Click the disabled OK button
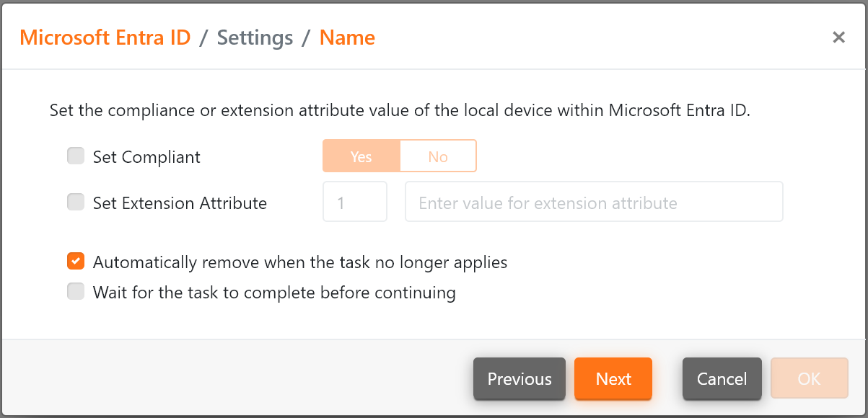 click(x=809, y=378)
